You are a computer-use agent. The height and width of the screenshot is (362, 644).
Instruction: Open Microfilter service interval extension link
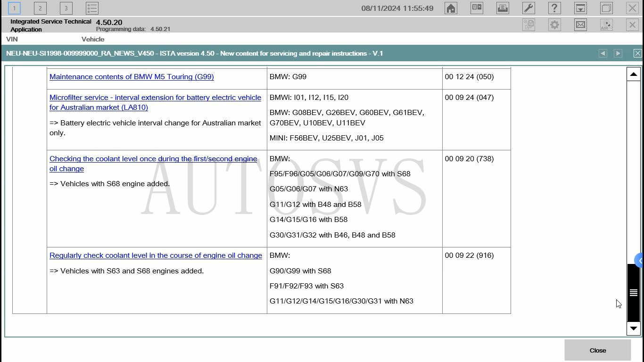coord(155,102)
